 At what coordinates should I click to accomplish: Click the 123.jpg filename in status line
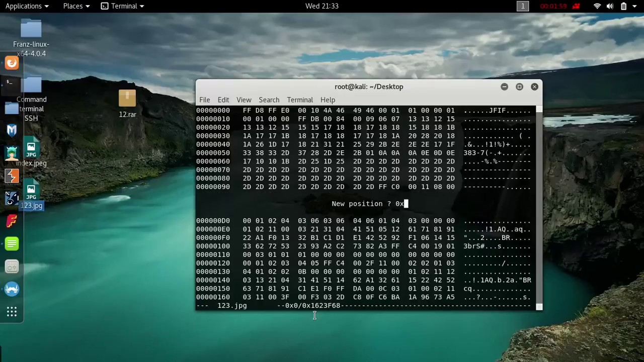coord(232,306)
